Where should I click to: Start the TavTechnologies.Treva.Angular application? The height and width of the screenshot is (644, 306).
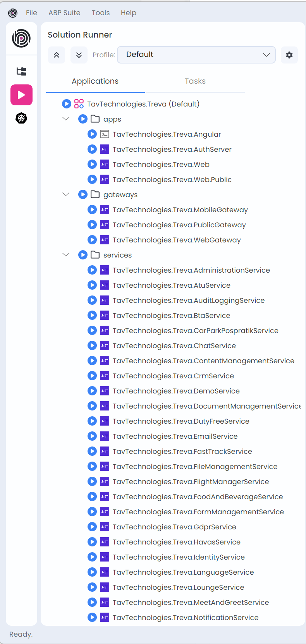(x=92, y=134)
